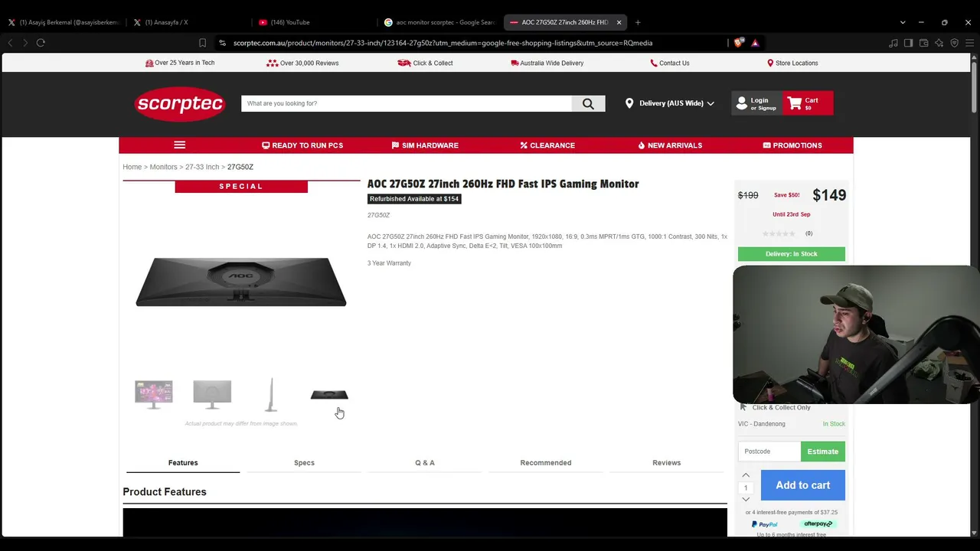Select the side view monitor thumbnail
Screen dimensions: 980x551
pyautogui.click(x=271, y=394)
